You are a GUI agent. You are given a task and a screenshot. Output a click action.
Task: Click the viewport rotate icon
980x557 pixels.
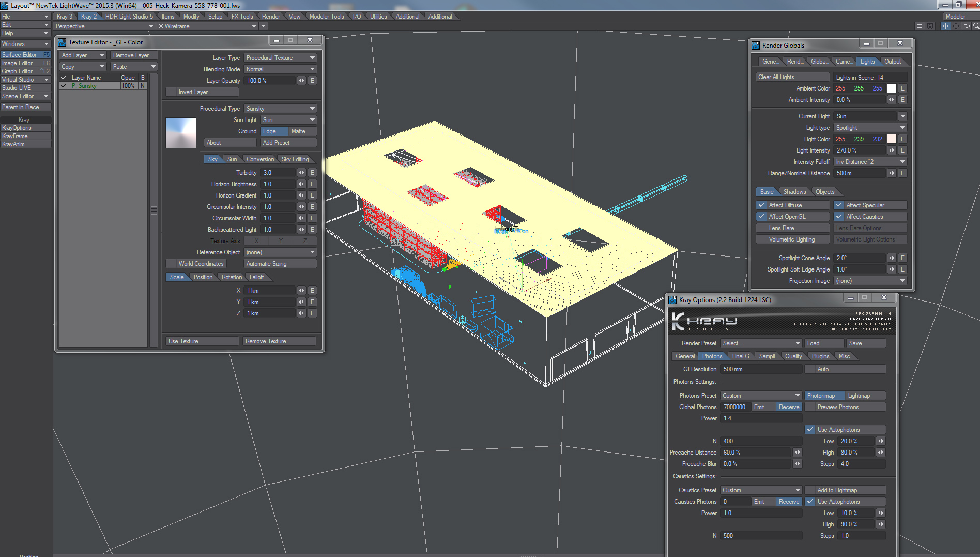(x=966, y=26)
